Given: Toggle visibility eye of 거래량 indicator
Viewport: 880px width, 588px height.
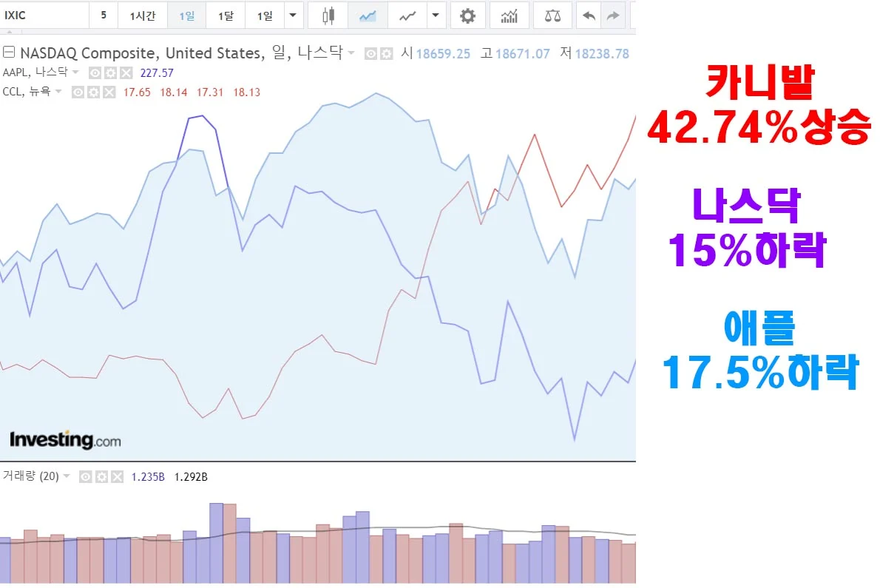Looking at the screenshot, I should tap(85, 477).
